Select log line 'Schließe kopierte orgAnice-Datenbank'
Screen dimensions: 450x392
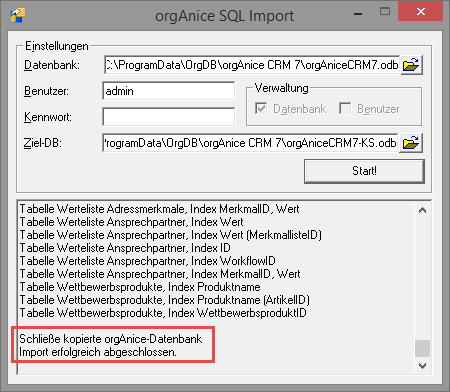coord(111,339)
